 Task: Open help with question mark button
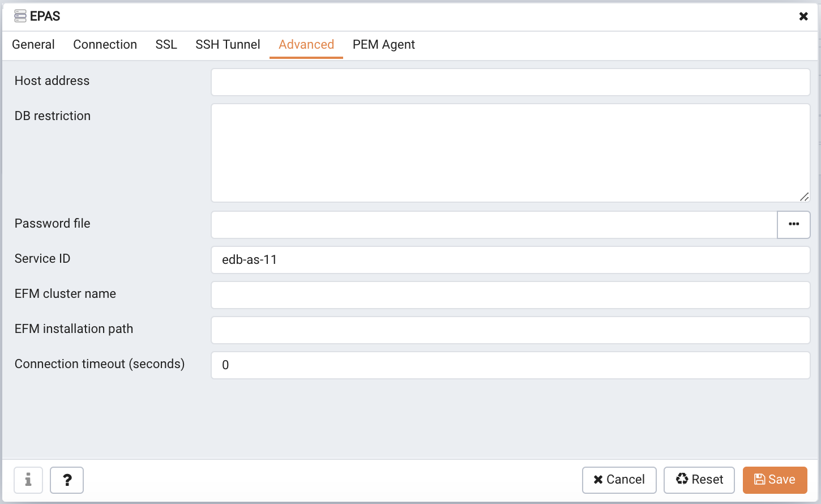tap(67, 480)
